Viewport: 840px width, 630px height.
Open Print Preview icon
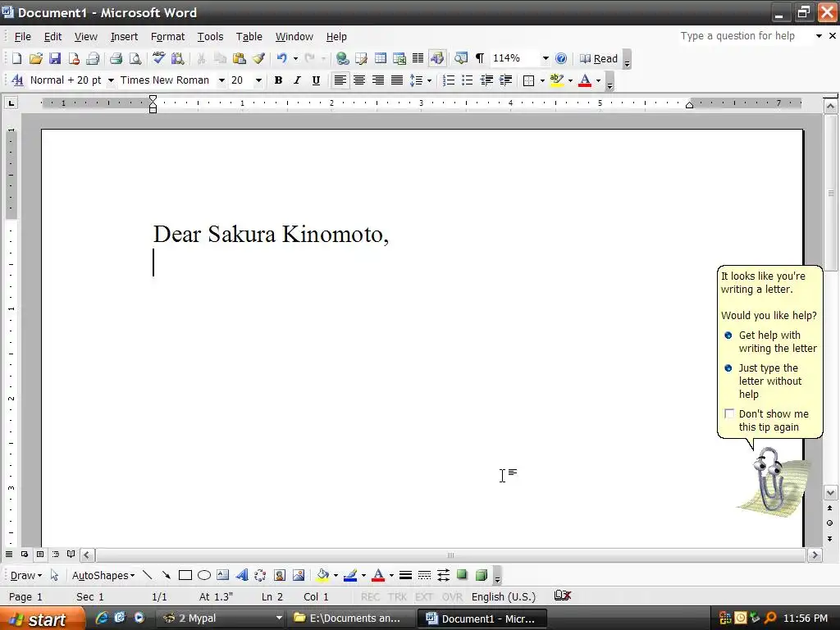pos(135,58)
